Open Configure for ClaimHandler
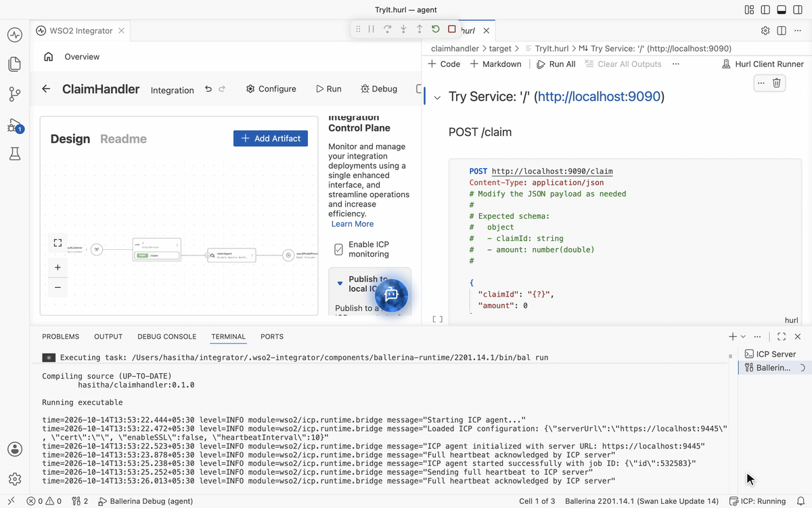Image resolution: width=812 pixels, height=508 pixels. point(271,89)
